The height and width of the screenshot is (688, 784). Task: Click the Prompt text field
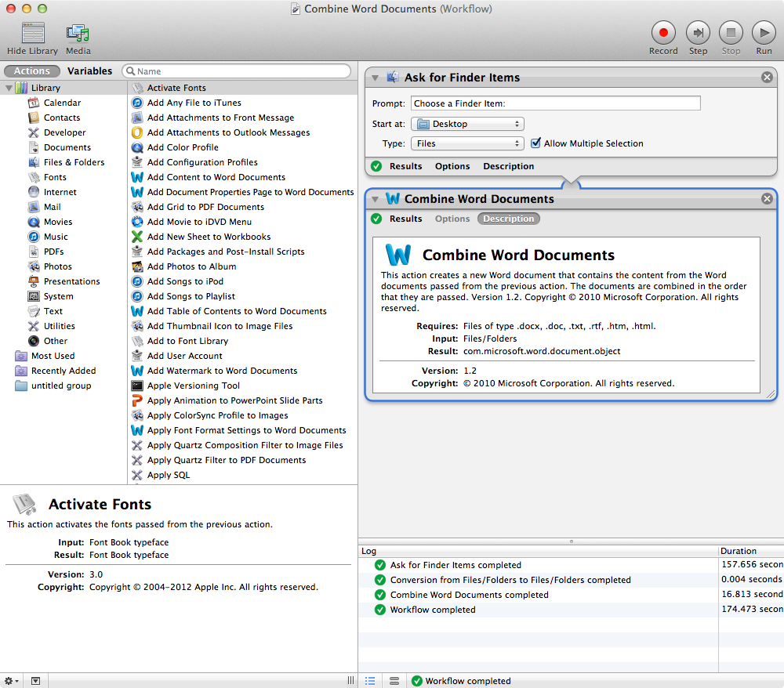[x=556, y=103]
